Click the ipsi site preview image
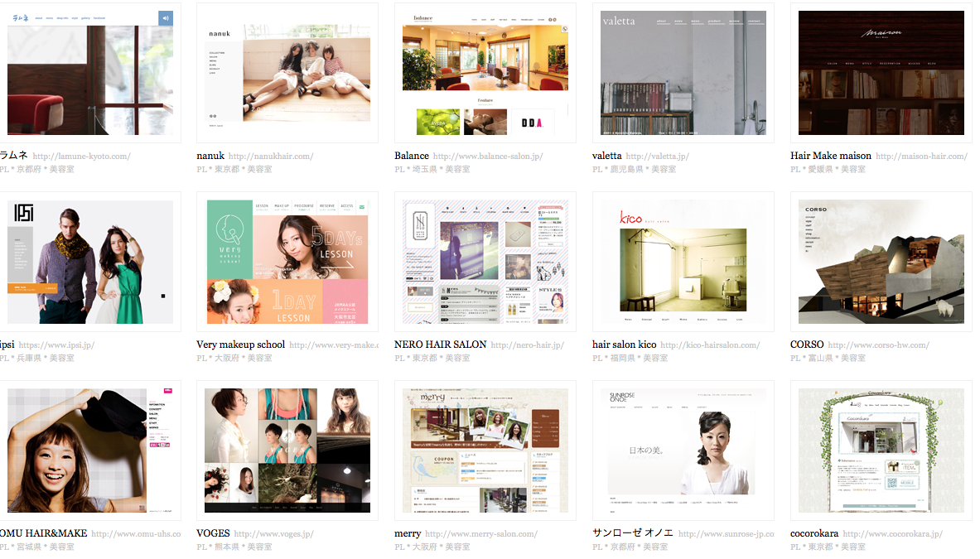This screenshot has width=980, height=559. click(x=89, y=262)
